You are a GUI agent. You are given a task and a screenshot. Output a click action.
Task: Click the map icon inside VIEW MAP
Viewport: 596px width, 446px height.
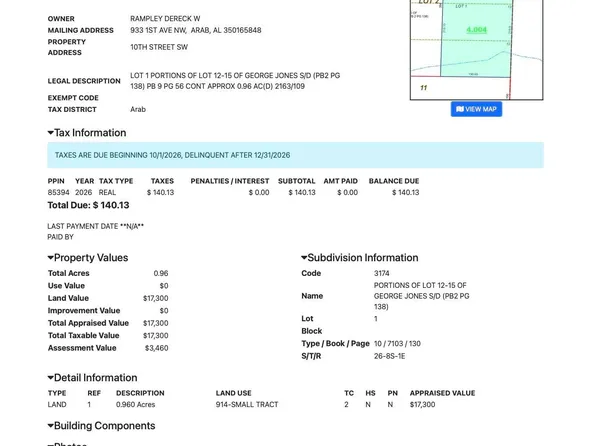click(x=460, y=109)
